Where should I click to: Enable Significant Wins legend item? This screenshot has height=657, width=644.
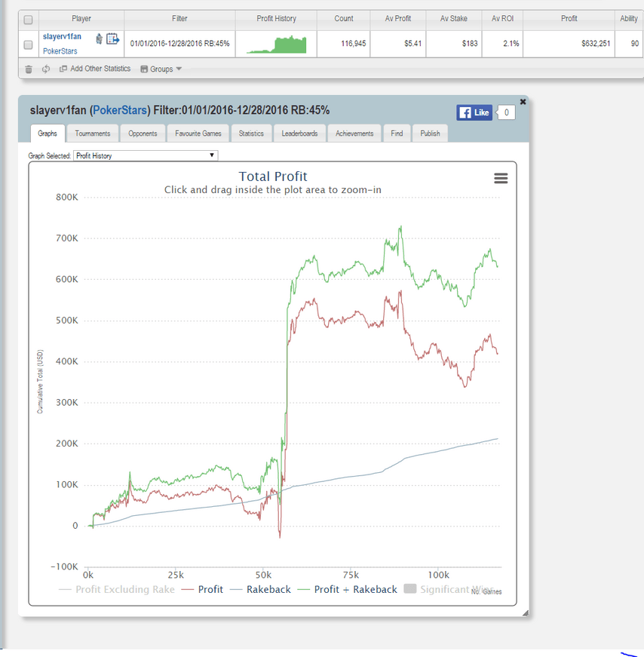pyautogui.click(x=449, y=590)
